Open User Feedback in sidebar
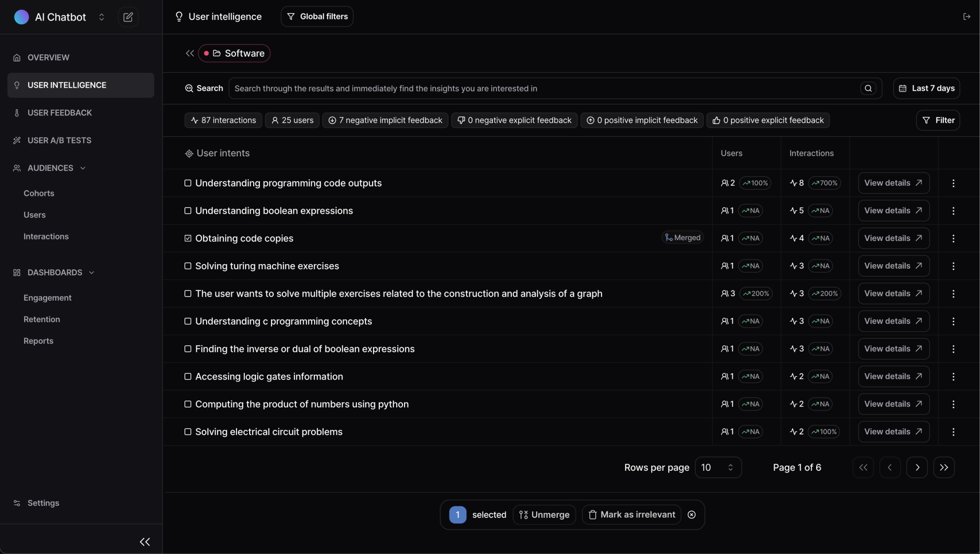Screen dimensions: 980x554 [x=59, y=113]
